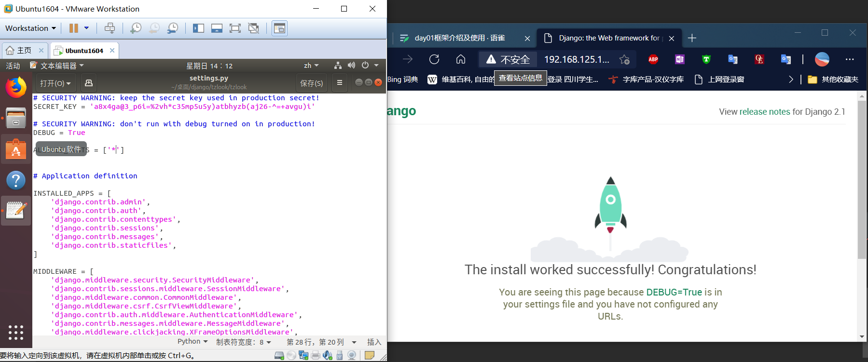
Task: Open 字库产品-汉仪字库 bookmark
Action: coord(646,80)
